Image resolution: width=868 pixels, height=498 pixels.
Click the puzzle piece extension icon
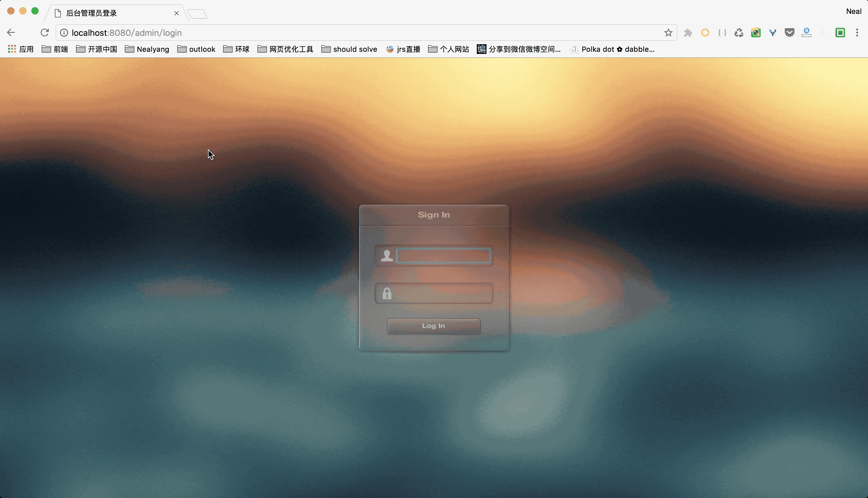coord(688,33)
